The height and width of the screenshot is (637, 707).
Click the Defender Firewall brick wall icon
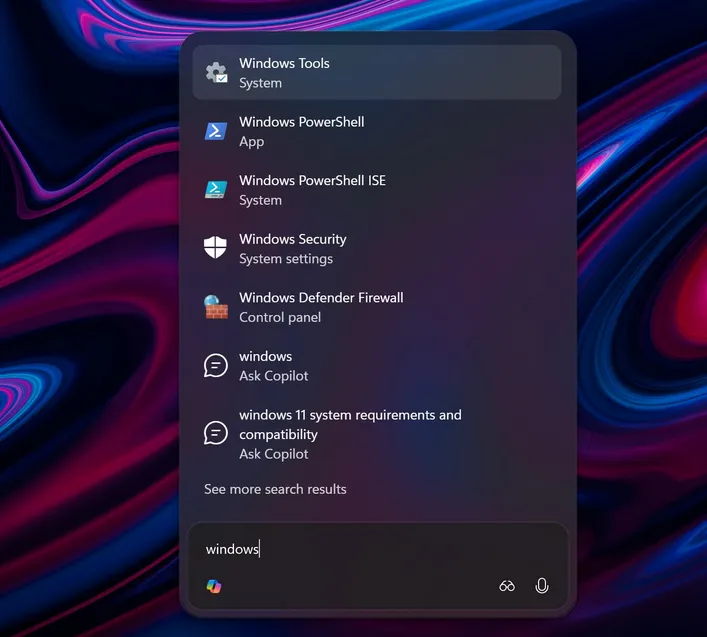(x=216, y=307)
